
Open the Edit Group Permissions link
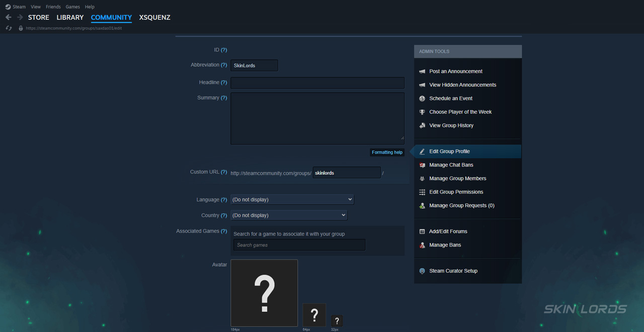(456, 192)
